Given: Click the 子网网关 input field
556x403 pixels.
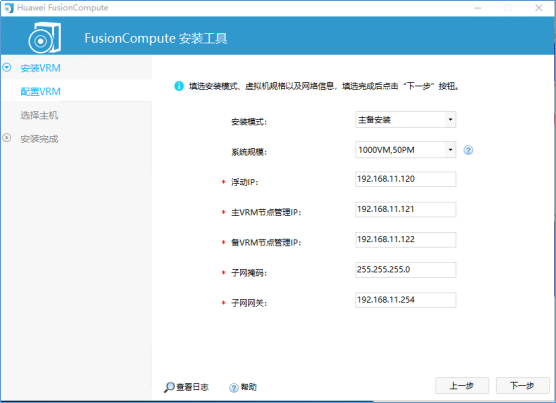Looking at the screenshot, I should point(405,300).
